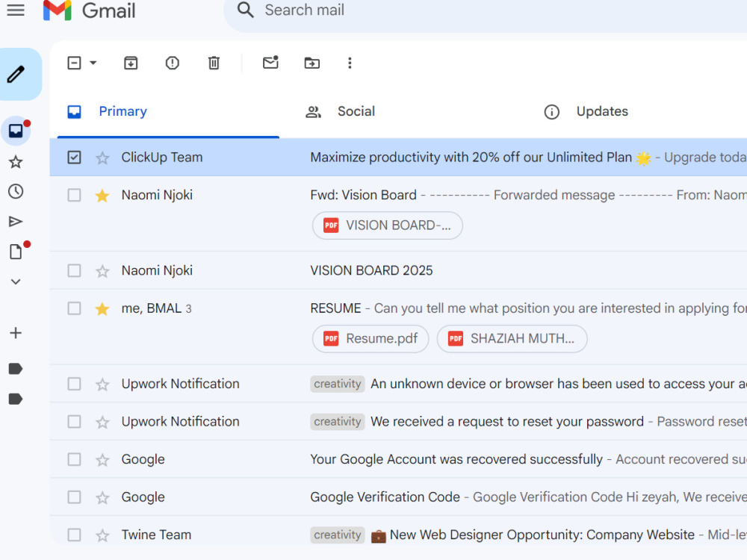747x560 pixels.
Task: Open the main menu hamburger icon
Action: [16, 10]
